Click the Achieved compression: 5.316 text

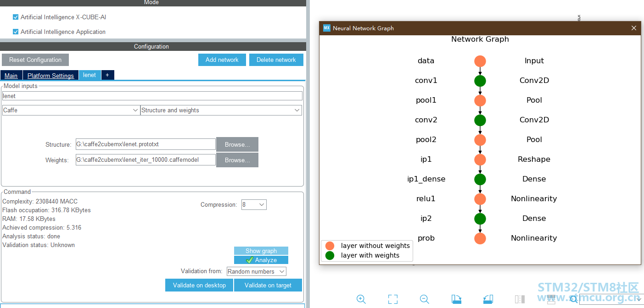[x=42, y=227]
